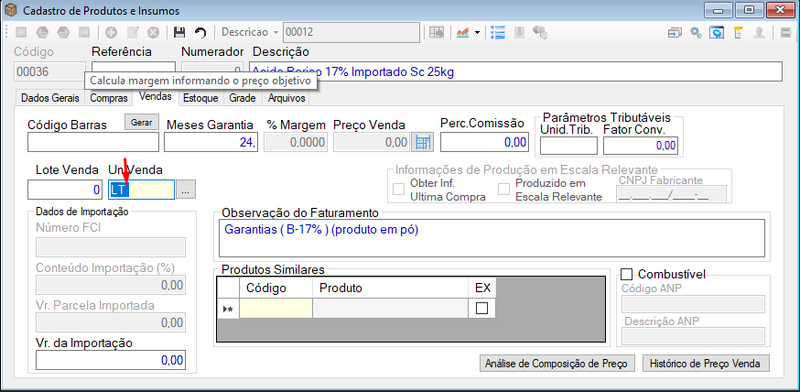This screenshot has width=800, height=392.
Task: Click the Gerar barcode button
Action: (x=141, y=123)
